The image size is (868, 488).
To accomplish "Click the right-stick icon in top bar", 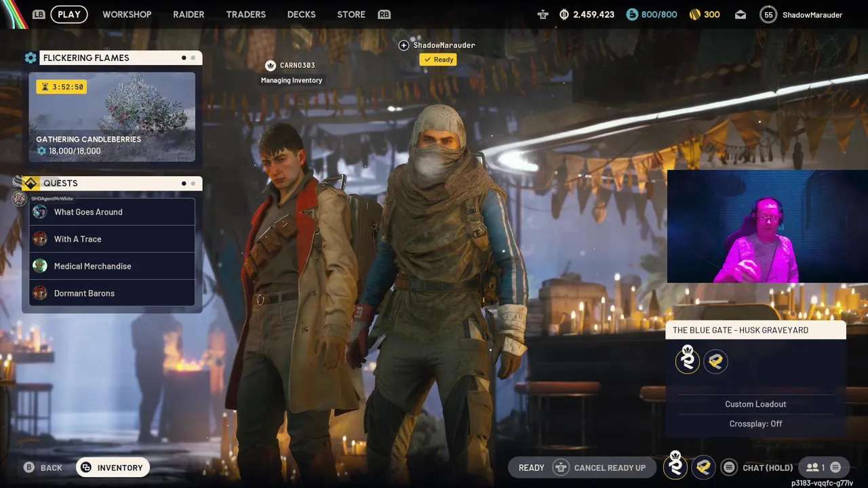I will point(542,14).
